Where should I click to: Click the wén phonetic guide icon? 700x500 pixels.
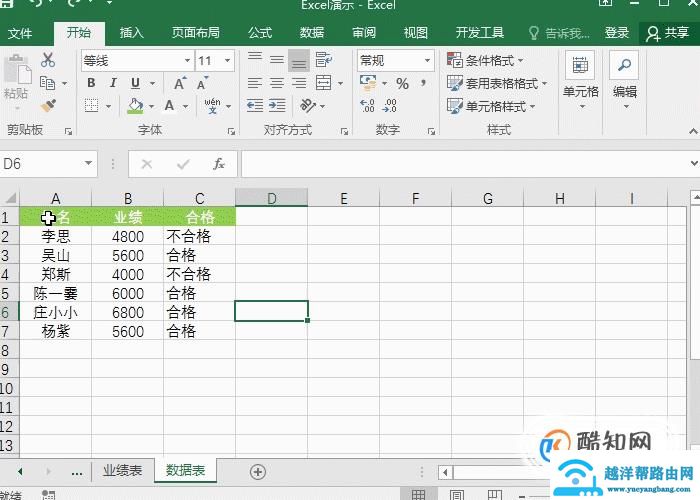coord(212,106)
